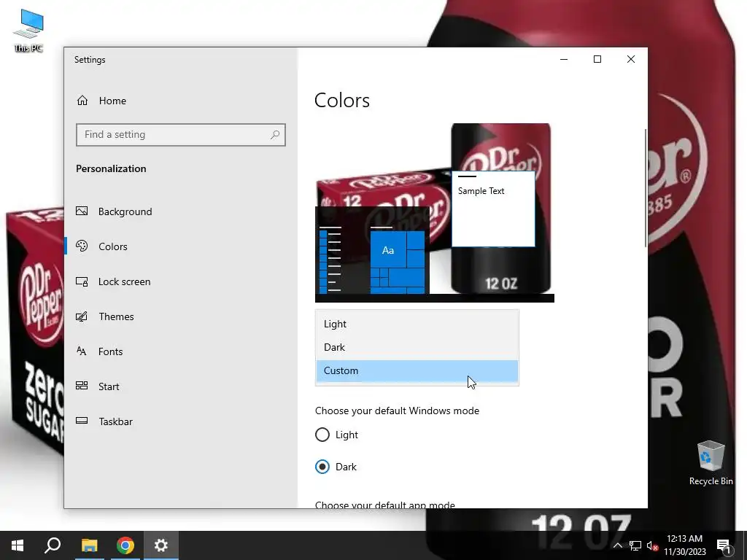This screenshot has width=747, height=560.
Task: Choose Light in the color dropdown list
Action: point(417,324)
